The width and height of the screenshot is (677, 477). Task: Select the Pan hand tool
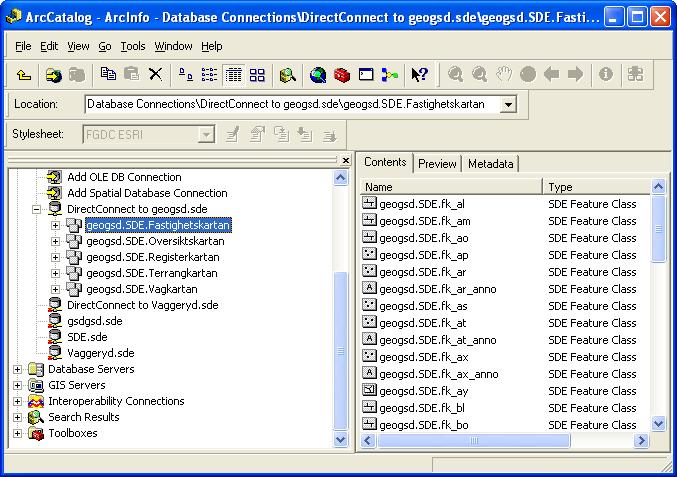[503, 75]
